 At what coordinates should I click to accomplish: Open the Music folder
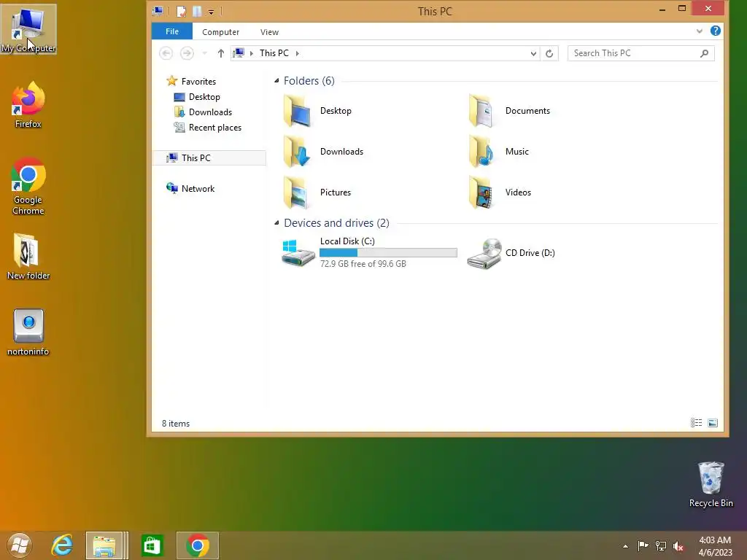(499, 152)
